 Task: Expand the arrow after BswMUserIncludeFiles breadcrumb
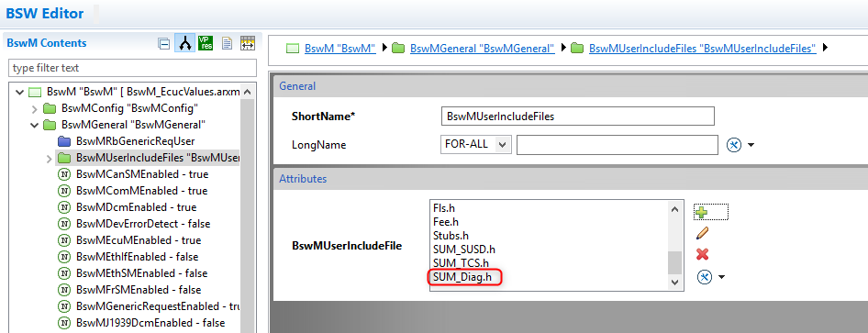[x=826, y=49]
